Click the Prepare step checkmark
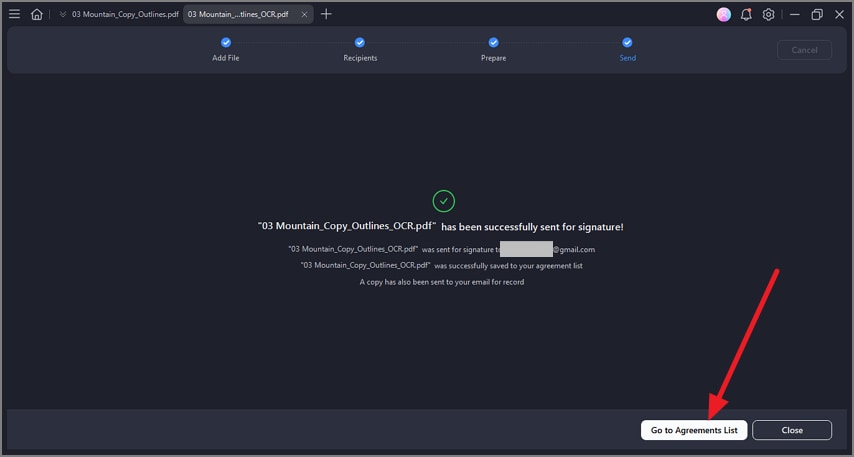The height and width of the screenshot is (457, 854). [x=493, y=42]
